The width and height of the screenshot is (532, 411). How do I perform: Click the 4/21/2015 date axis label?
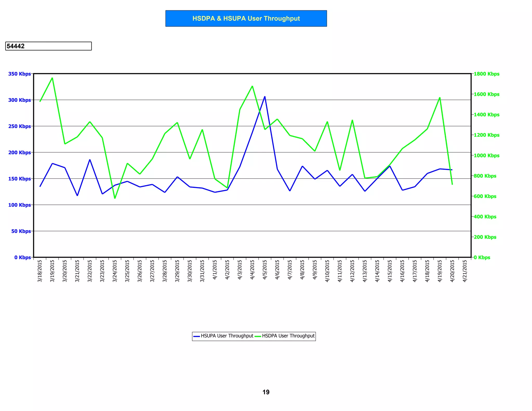tap(465, 271)
